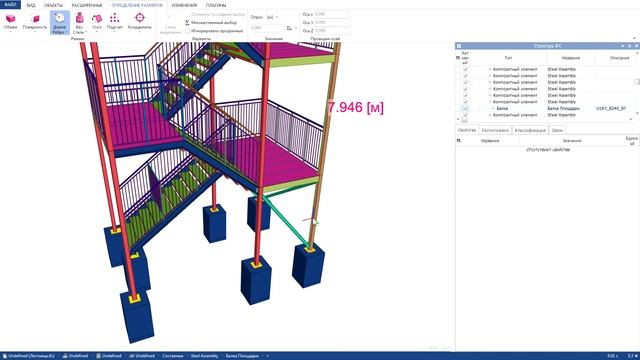The width and height of the screenshot is (640, 360).
Task: Click the Описание column header
Action: (x=619, y=58)
